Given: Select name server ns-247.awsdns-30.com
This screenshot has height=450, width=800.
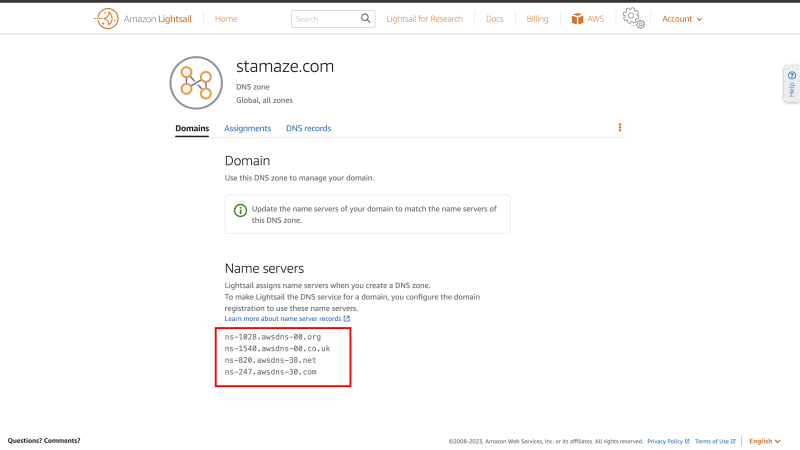Looking at the screenshot, I should (x=270, y=372).
